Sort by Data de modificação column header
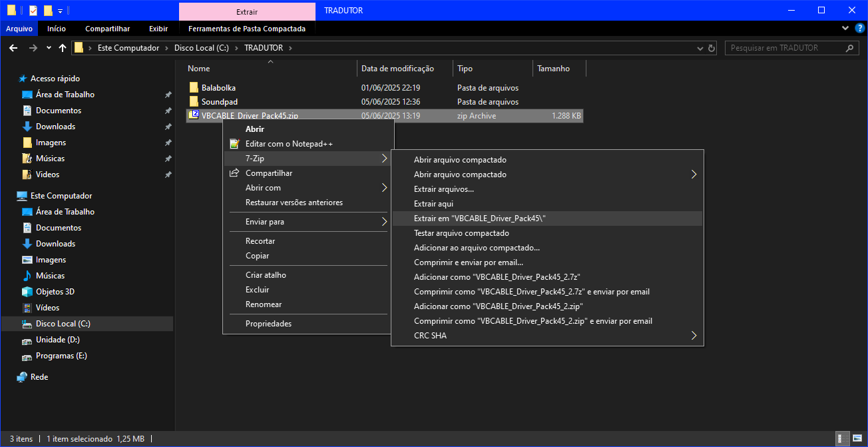This screenshot has width=868, height=447. pos(397,69)
